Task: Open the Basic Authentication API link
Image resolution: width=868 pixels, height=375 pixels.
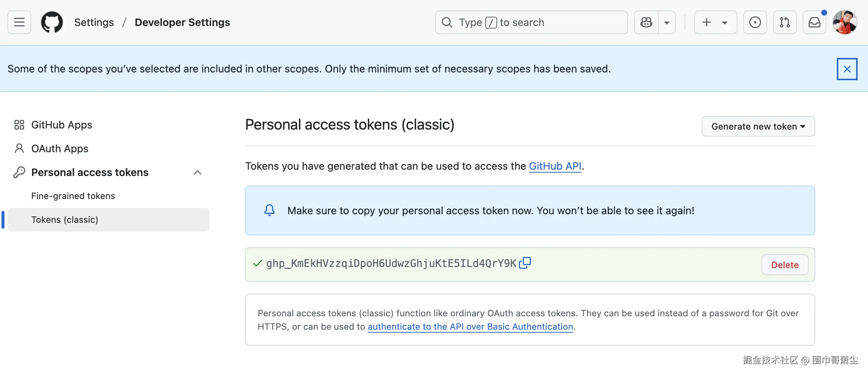Action: coord(470,327)
